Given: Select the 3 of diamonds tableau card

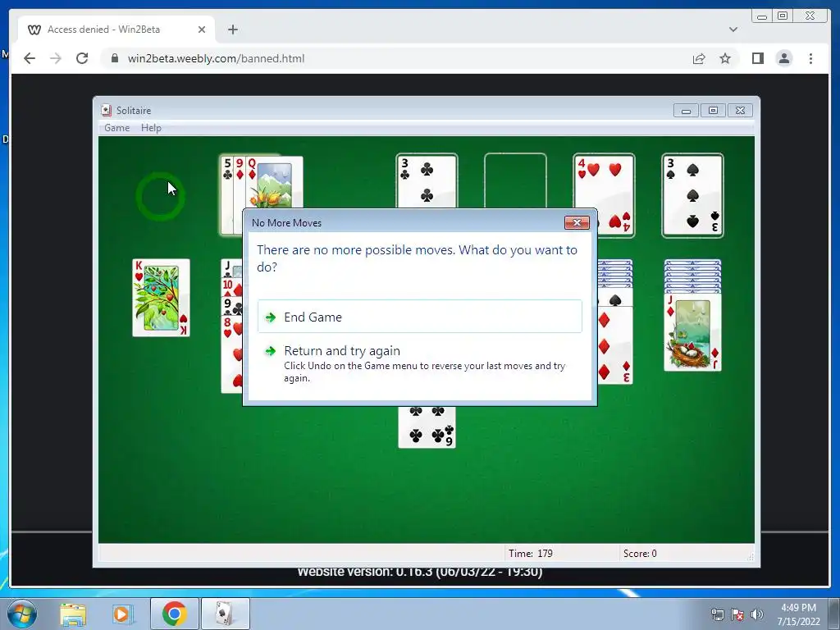Looking at the screenshot, I should click(x=615, y=345).
